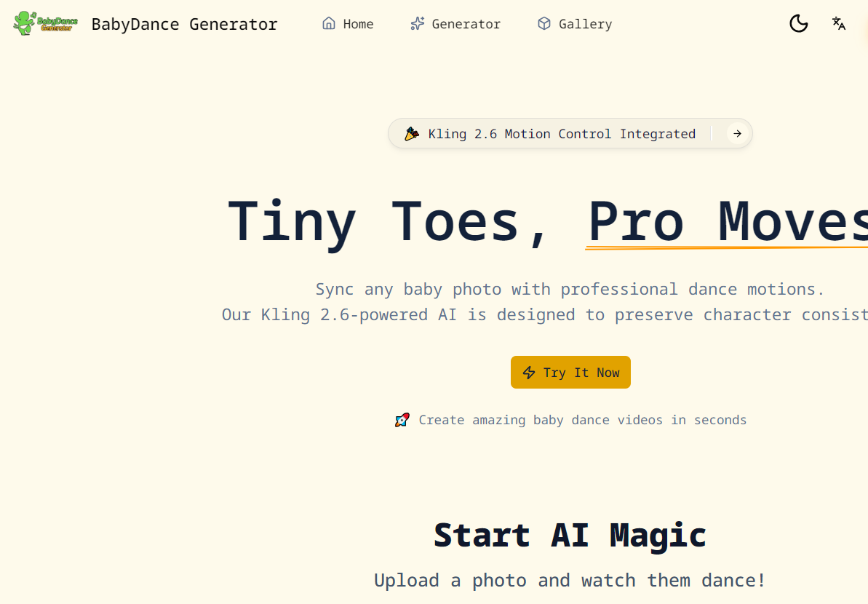The height and width of the screenshot is (604, 868).
Task: Click the Pro Moves underlined heading text
Action: click(x=728, y=222)
